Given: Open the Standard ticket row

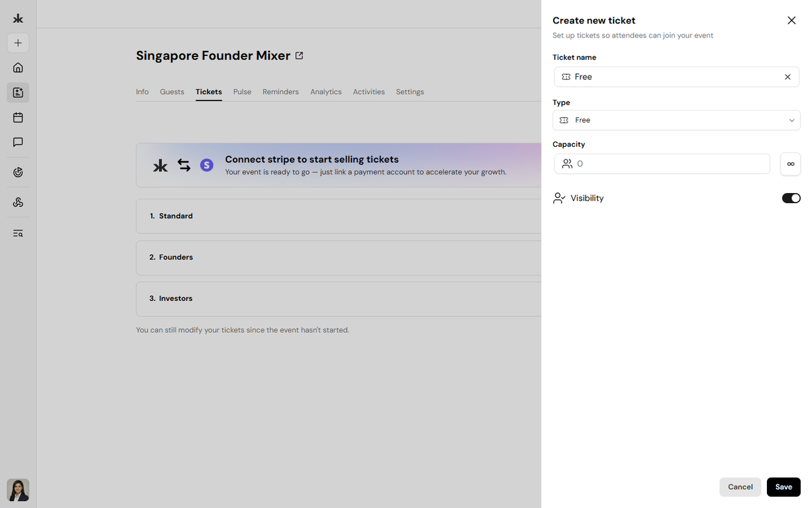Looking at the screenshot, I should click(x=339, y=216).
